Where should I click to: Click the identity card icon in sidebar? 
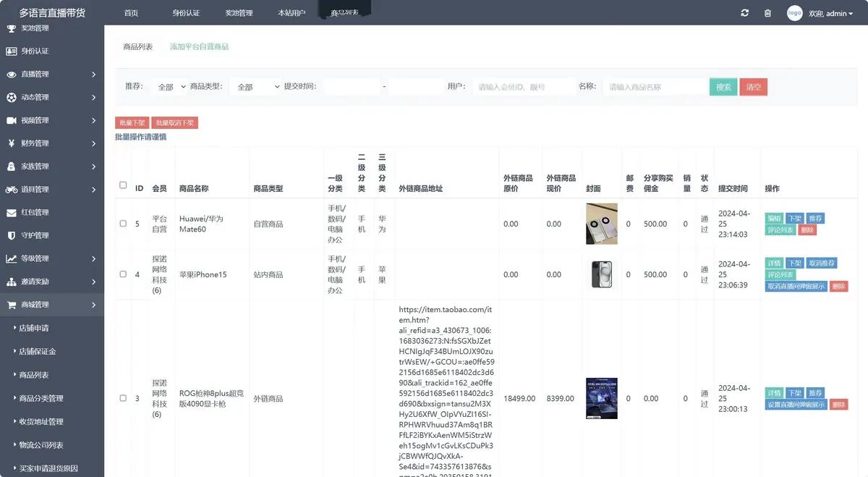(12, 51)
